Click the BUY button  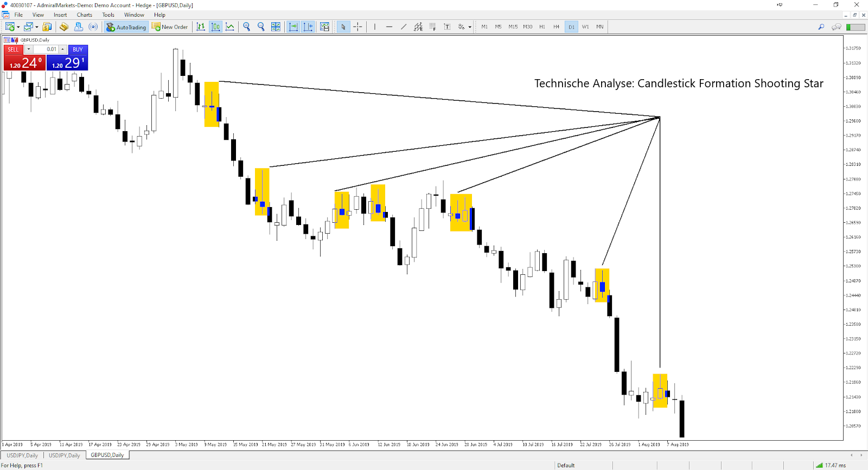[x=78, y=49]
